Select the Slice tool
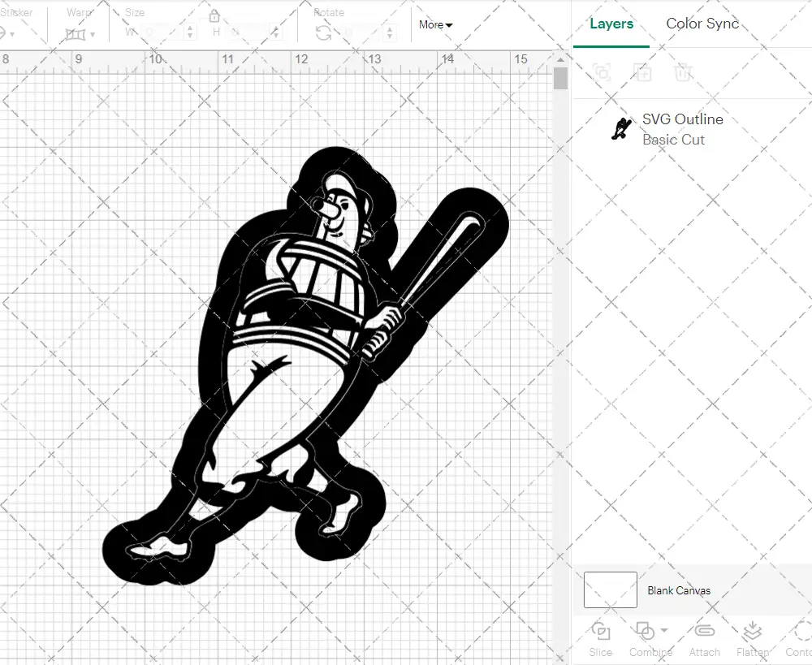This screenshot has height=665, width=812. [x=600, y=637]
